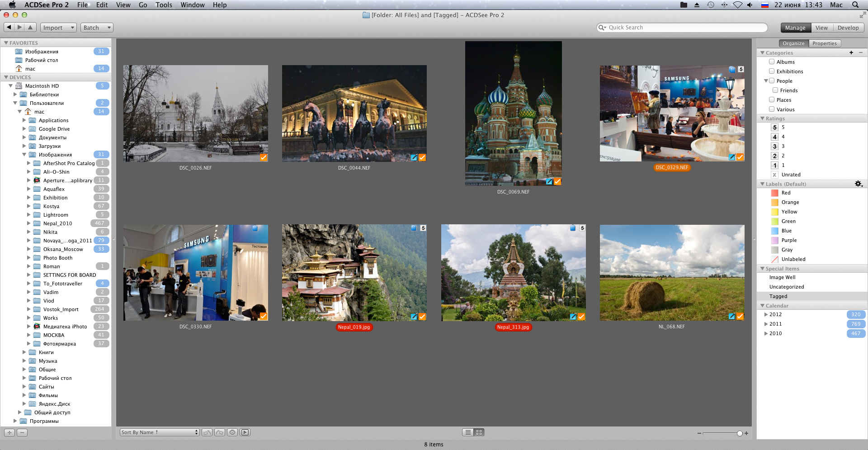Rotate selected images clockwise

tap(220, 432)
